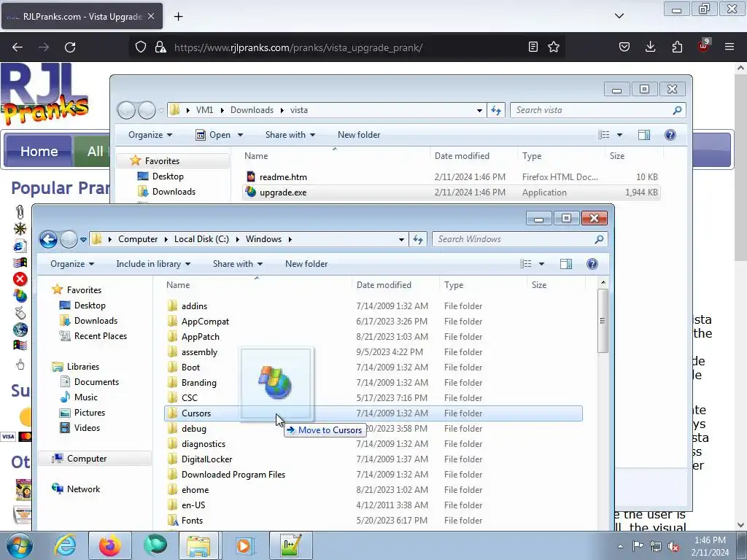Click Search vista field in vista window
Screen dimensions: 747x560
click(597, 110)
